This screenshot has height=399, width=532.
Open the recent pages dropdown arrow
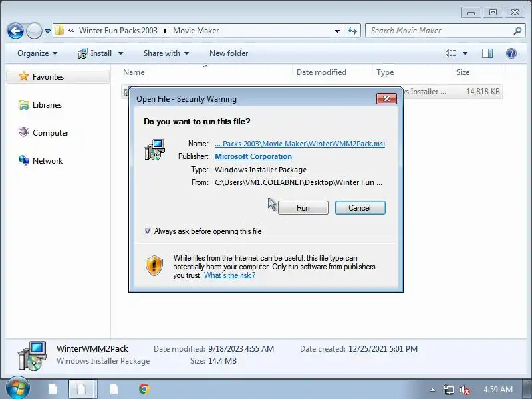[x=47, y=31]
